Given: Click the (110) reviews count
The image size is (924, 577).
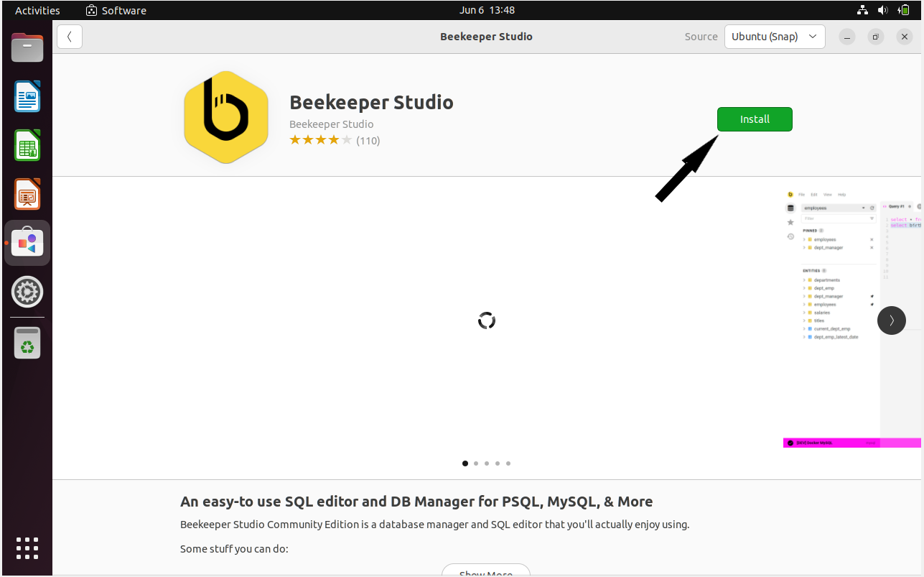Looking at the screenshot, I should (x=368, y=141).
